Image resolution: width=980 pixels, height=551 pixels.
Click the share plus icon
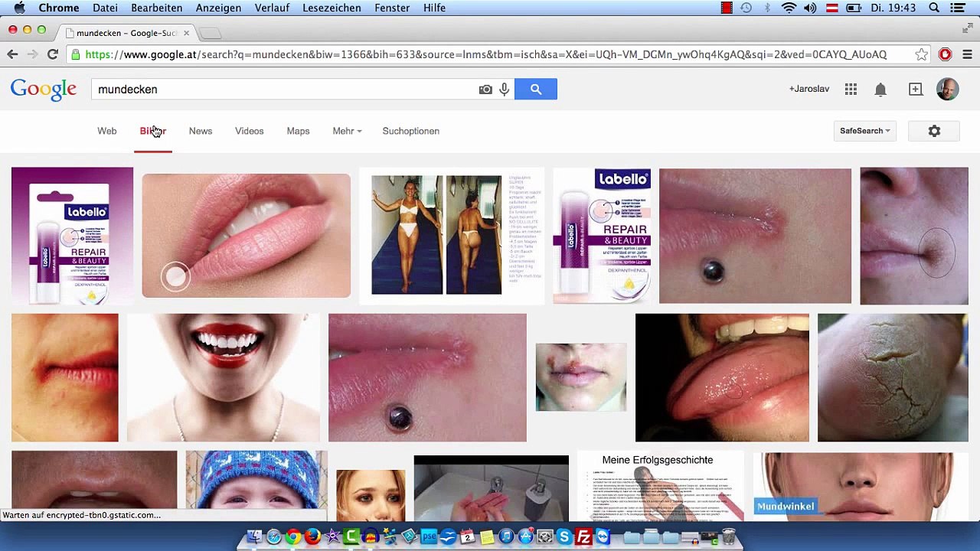click(916, 90)
